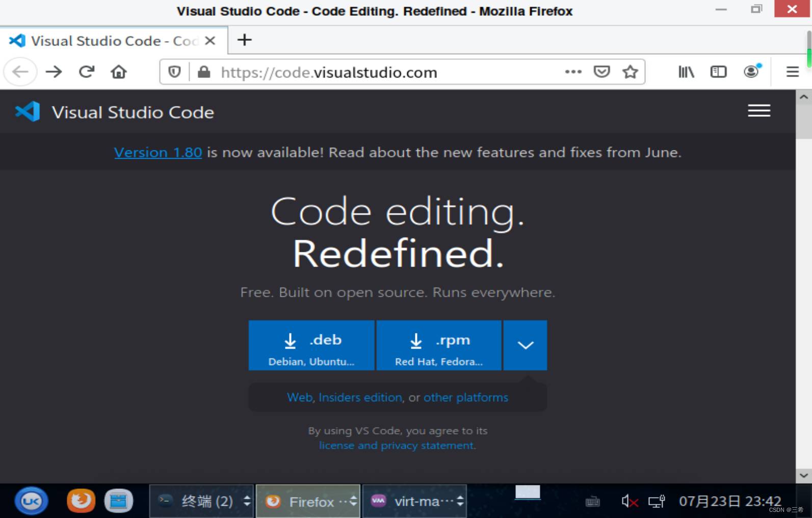
Task: Show sidebars icon in toolbar
Action: tap(718, 72)
